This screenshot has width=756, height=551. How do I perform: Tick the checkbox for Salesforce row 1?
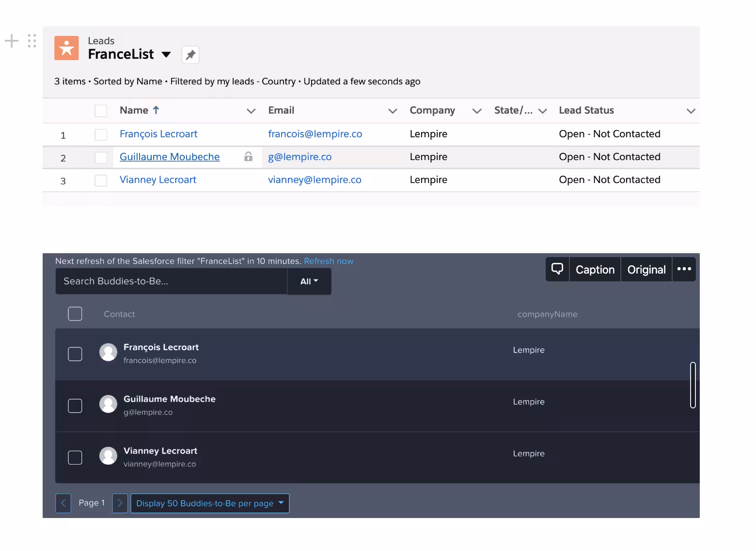click(x=101, y=134)
